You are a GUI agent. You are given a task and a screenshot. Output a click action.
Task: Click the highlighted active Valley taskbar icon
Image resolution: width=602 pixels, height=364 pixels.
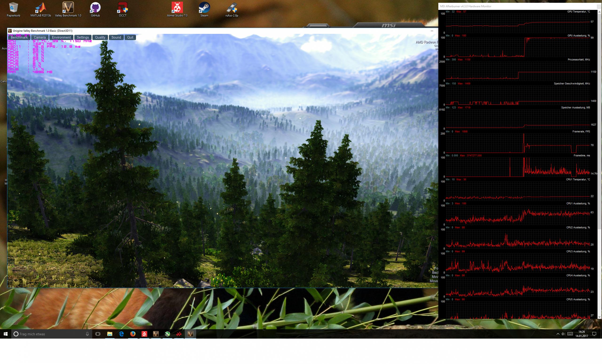[x=190, y=334]
